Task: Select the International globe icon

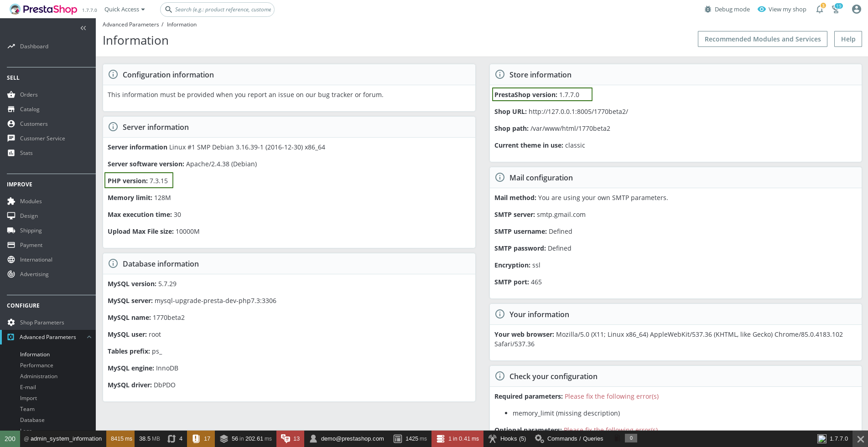Action: pos(11,259)
